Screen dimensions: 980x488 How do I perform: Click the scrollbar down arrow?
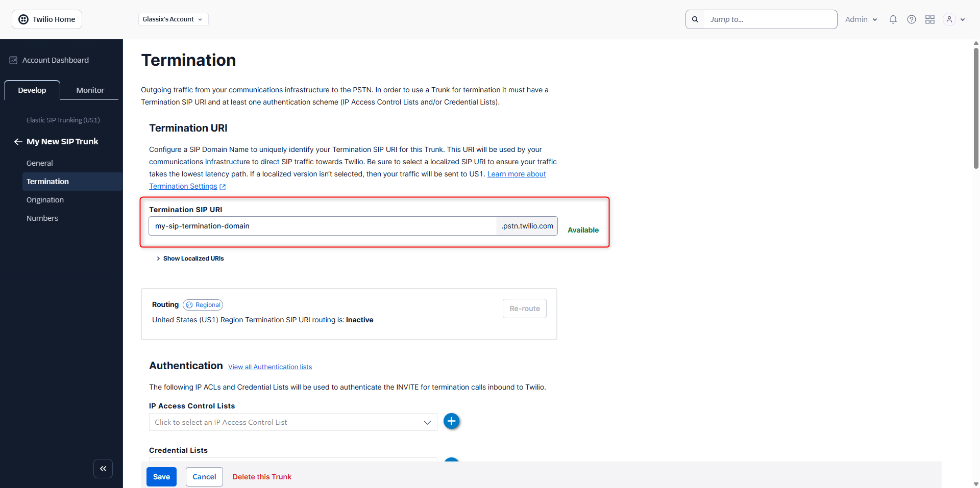pyautogui.click(x=976, y=484)
